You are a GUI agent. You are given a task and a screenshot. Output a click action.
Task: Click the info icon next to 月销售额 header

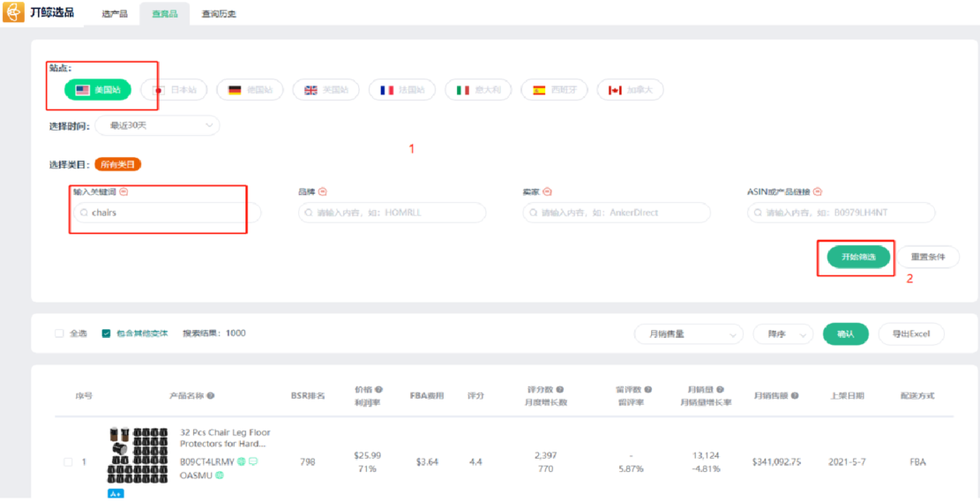click(794, 396)
